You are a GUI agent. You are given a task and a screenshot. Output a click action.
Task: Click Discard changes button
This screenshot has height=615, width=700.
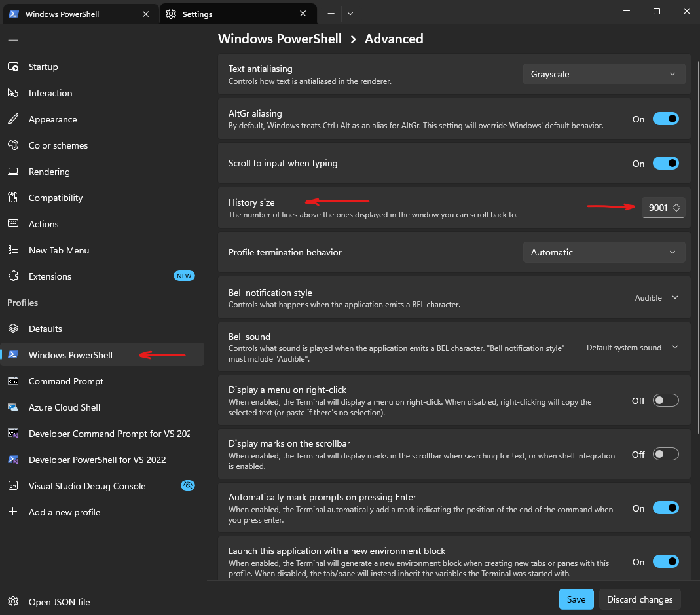(x=640, y=599)
